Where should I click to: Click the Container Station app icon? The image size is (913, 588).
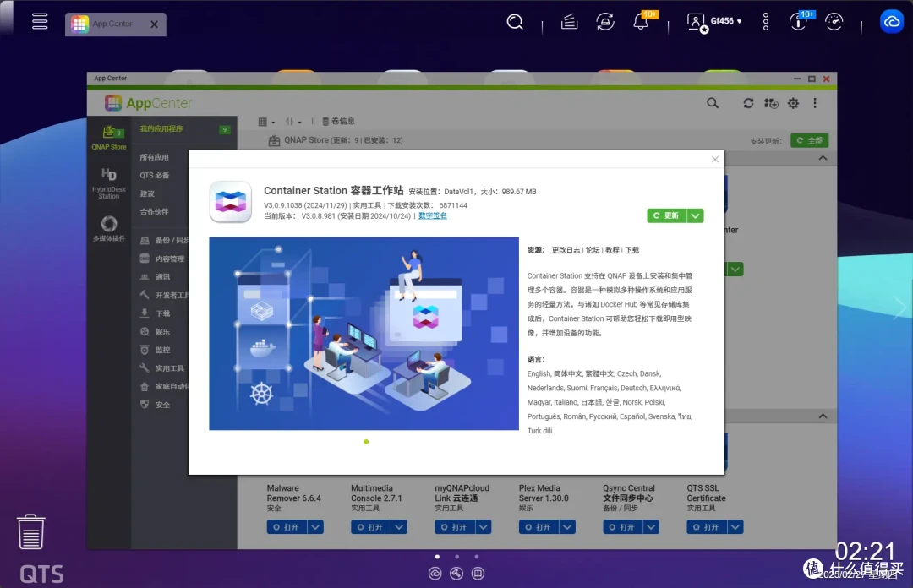pos(231,202)
